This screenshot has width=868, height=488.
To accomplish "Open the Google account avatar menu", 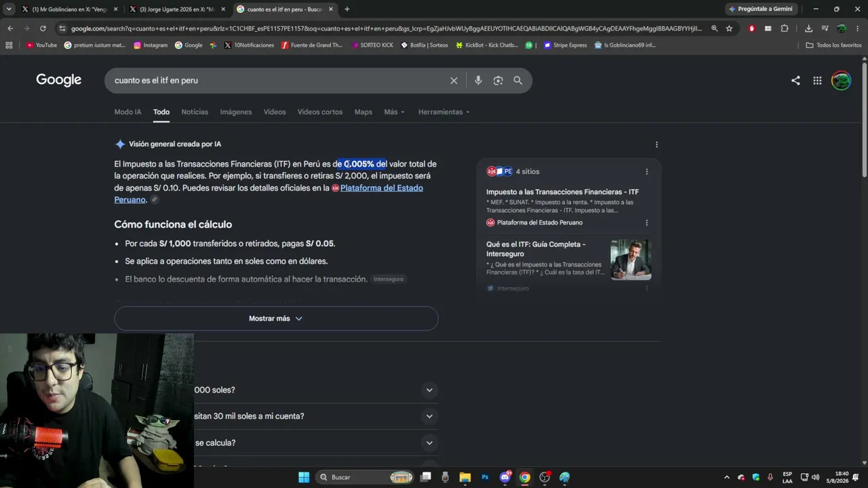I will [841, 81].
